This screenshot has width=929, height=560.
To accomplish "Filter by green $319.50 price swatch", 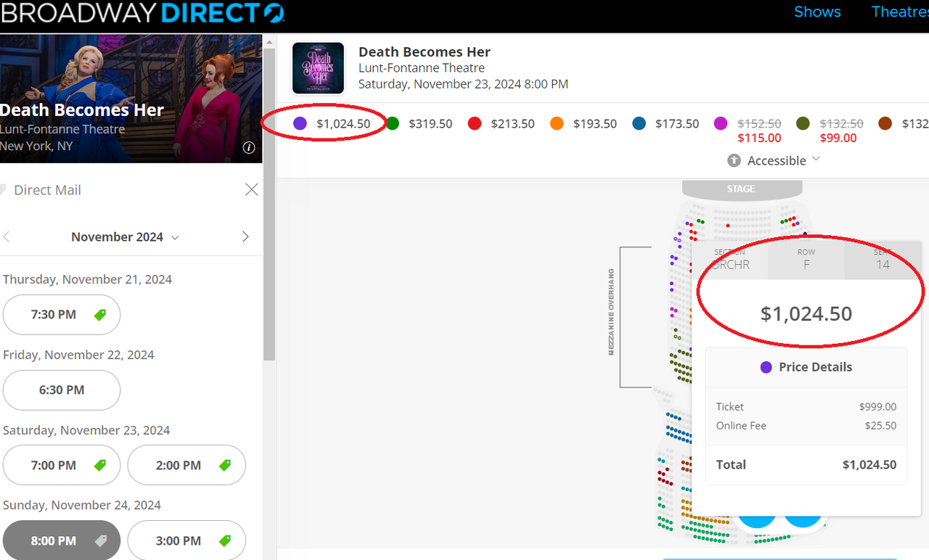I will click(393, 123).
